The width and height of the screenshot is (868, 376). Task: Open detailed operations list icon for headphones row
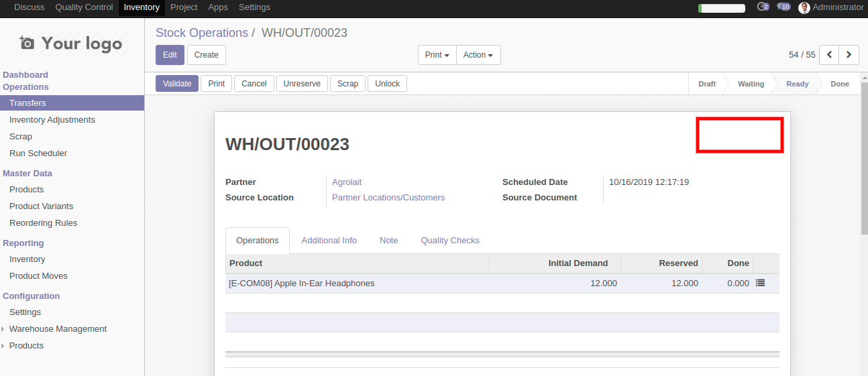point(760,283)
